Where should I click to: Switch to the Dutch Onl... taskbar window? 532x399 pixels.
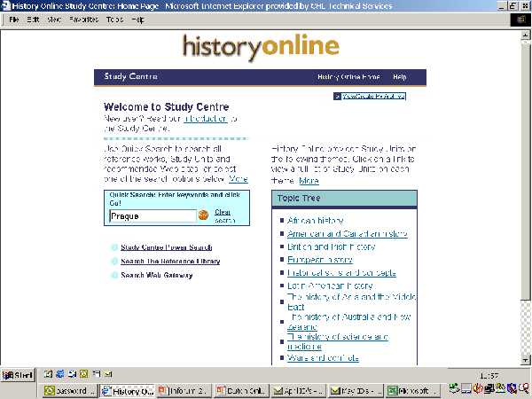tap(242, 391)
